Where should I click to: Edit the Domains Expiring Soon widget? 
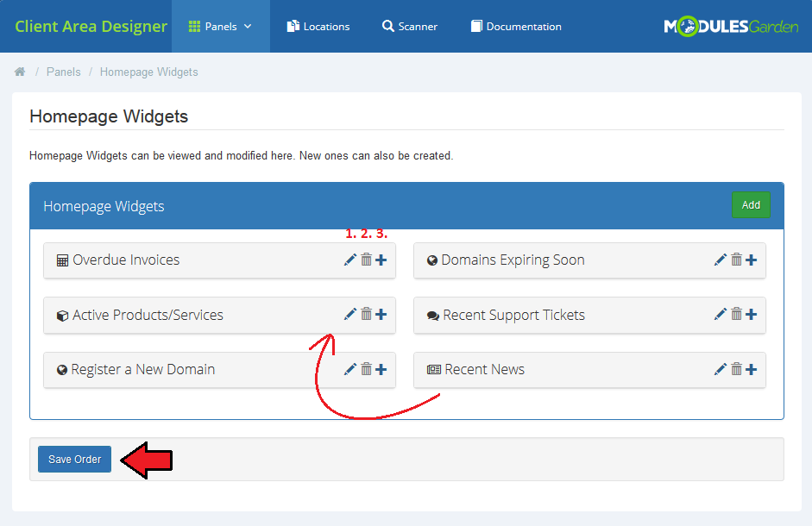pos(721,260)
